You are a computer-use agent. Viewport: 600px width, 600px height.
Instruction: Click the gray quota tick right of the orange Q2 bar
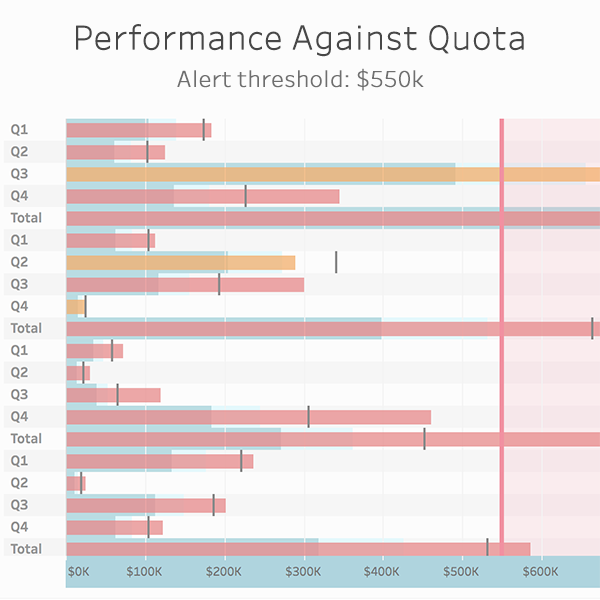(336, 262)
